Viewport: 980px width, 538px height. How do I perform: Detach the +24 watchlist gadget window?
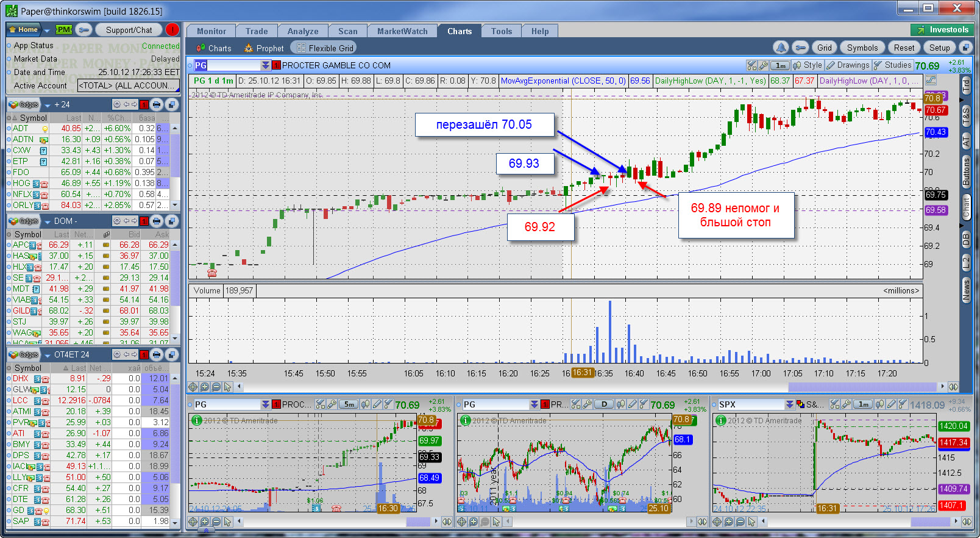pyautogui.click(x=172, y=104)
